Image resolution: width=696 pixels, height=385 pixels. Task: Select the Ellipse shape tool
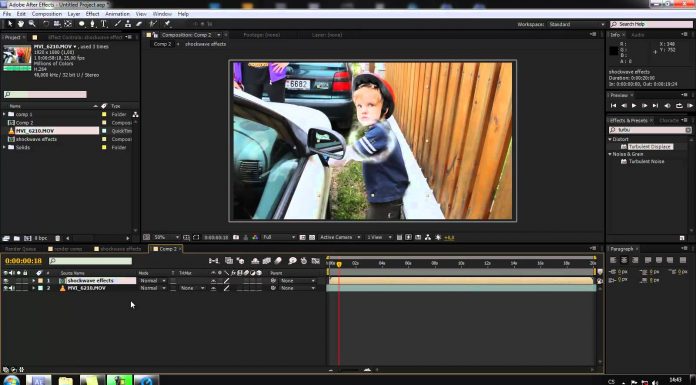[82, 24]
